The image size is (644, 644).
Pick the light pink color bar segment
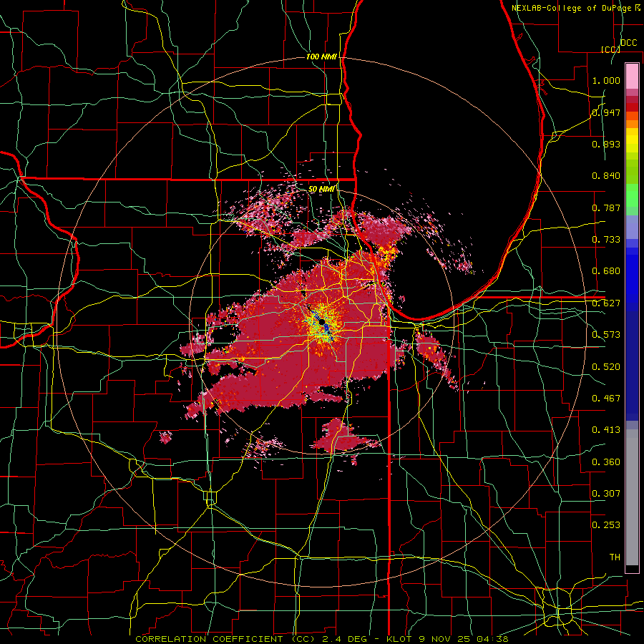click(632, 77)
